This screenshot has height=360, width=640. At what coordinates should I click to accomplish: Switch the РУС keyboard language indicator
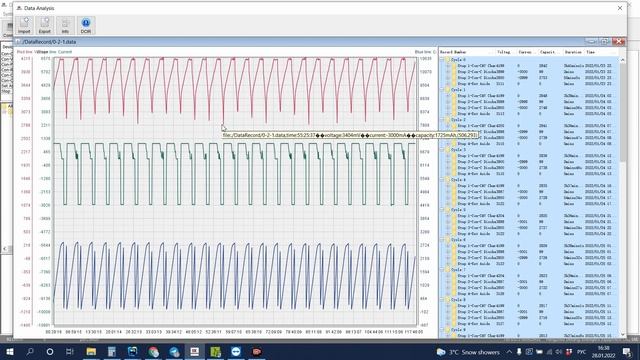(582, 352)
